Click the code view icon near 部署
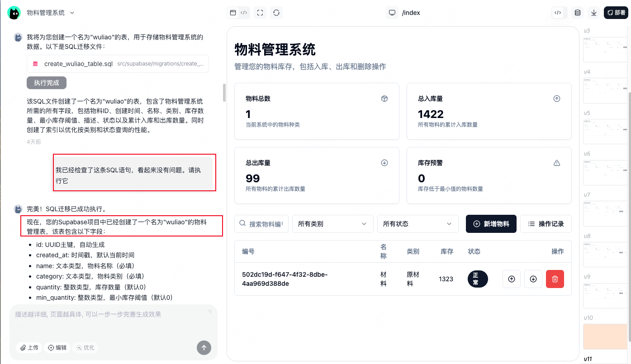The image size is (631, 364). pyautogui.click(x=558, y=12)
